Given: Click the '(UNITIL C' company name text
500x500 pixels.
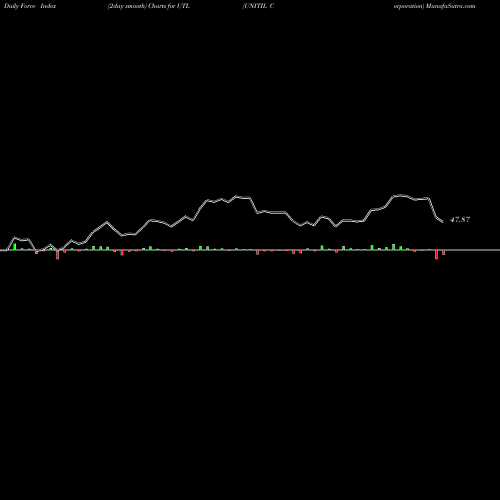Looking at the screenshot, I should coord(258,6).
